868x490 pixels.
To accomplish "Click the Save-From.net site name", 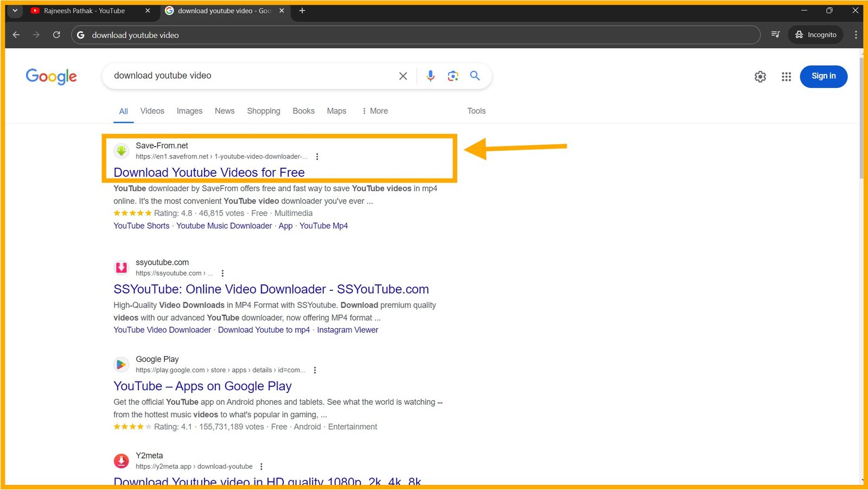I will [162, 145].
